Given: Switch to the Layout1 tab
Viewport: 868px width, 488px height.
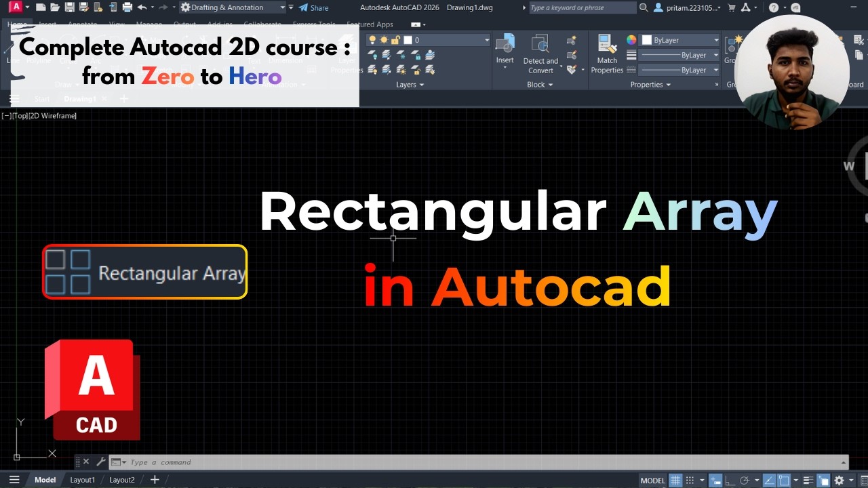Looking at the screenshot, I should [x=83, y=480].
